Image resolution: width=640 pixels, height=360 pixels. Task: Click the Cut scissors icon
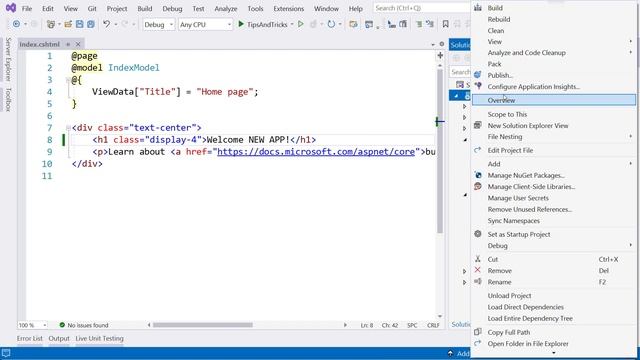[x=478, y=259]
